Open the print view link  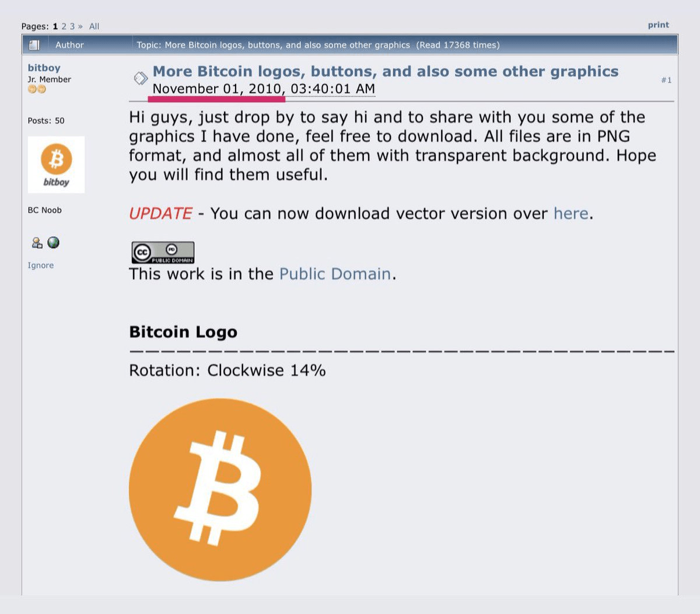pos(658,25)
